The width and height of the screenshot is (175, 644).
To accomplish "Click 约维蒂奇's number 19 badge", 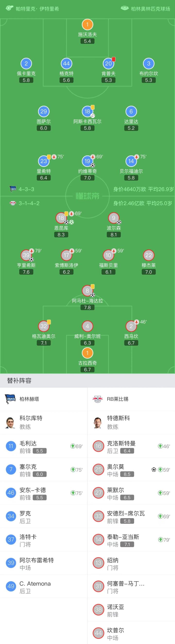I will click(x=87, y=161).
